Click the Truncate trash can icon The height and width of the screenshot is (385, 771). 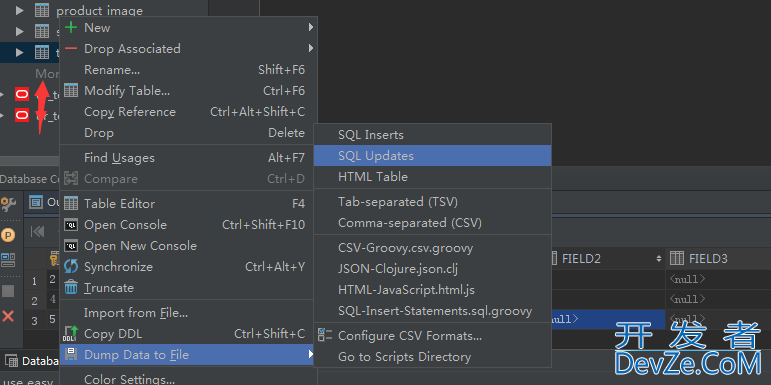(71, 287)
